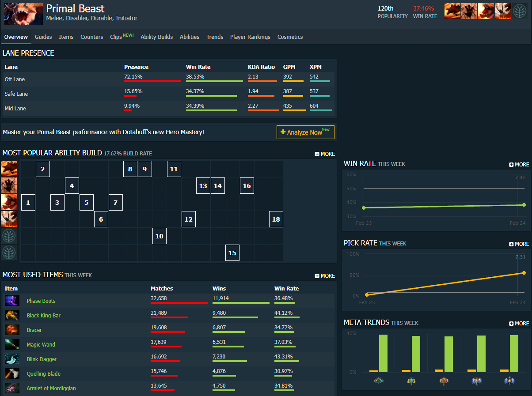Expand MORE for Most Popular Ability Build

click(325, 154)
